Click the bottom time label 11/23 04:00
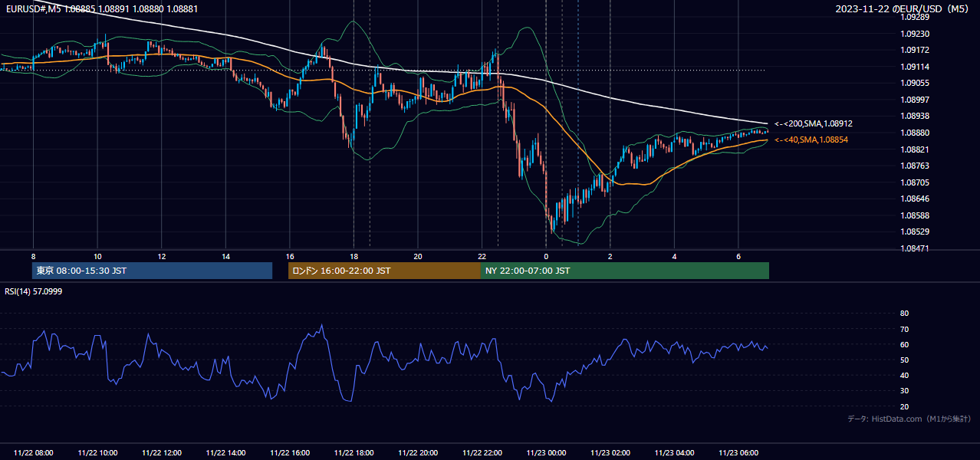This screenshot has height=460, width=980. pos(674,453)
